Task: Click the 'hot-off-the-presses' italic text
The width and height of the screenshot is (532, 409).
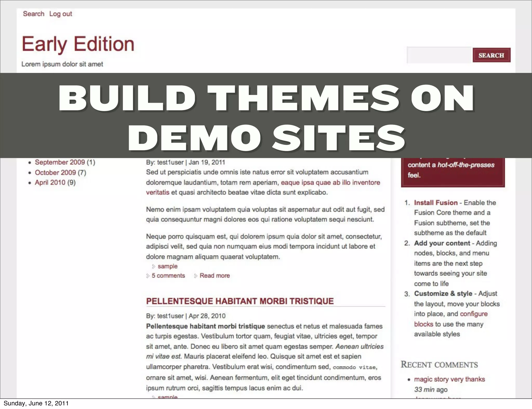Action: 466,165
